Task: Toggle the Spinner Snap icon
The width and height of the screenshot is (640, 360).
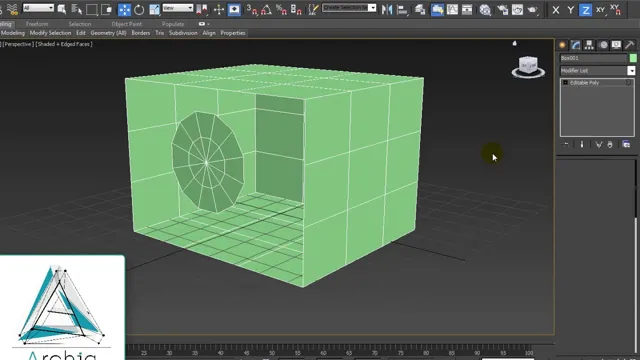Action: pos(296,9)
